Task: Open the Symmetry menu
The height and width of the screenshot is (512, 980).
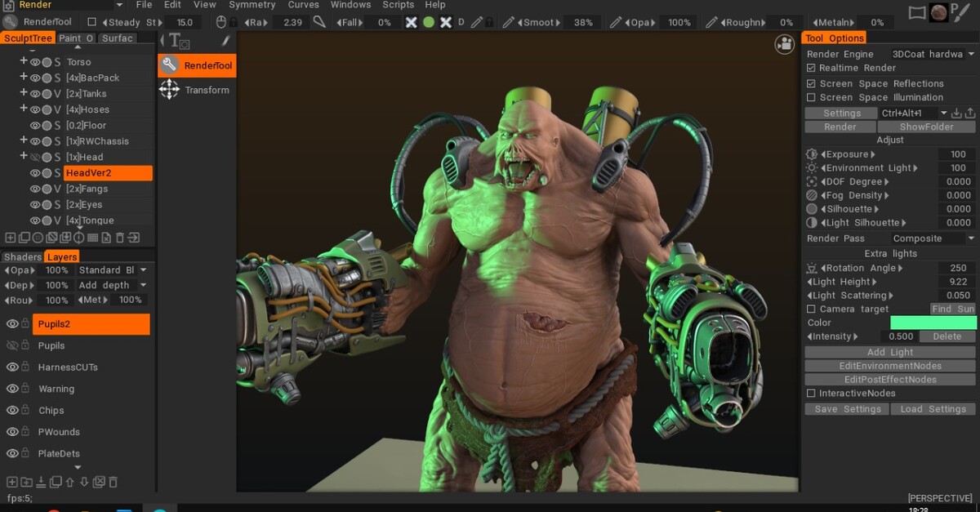Action: coord(252,5)
